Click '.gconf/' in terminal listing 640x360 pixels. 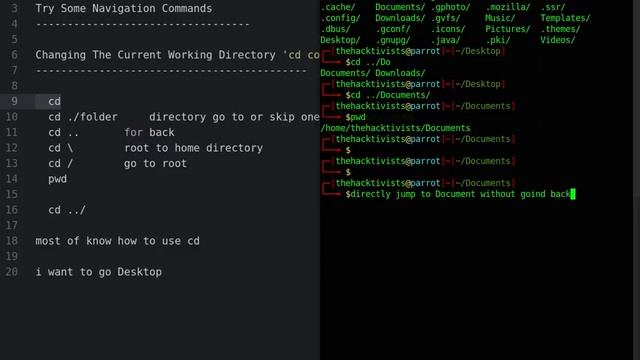pos(393,29)
